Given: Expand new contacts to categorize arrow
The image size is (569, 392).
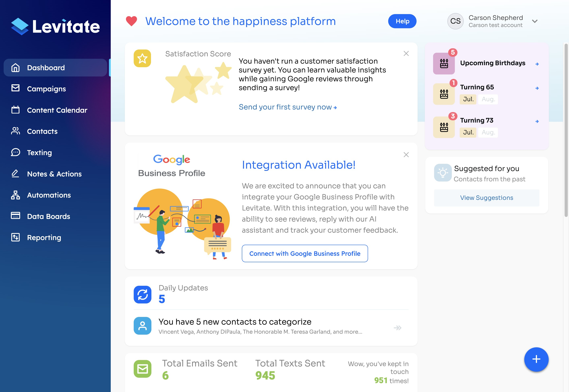Looking at the screenshot, I should (x=397, y=328).
